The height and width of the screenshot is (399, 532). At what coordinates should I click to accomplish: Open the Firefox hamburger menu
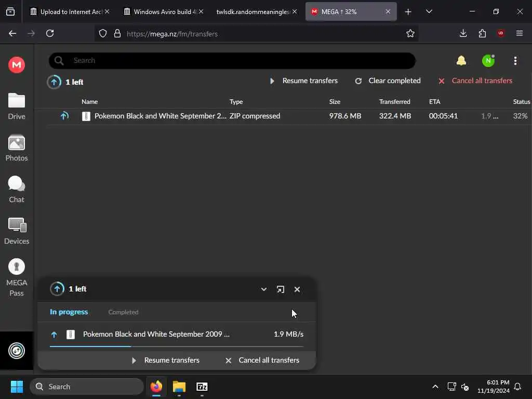(x=520, y=33)
